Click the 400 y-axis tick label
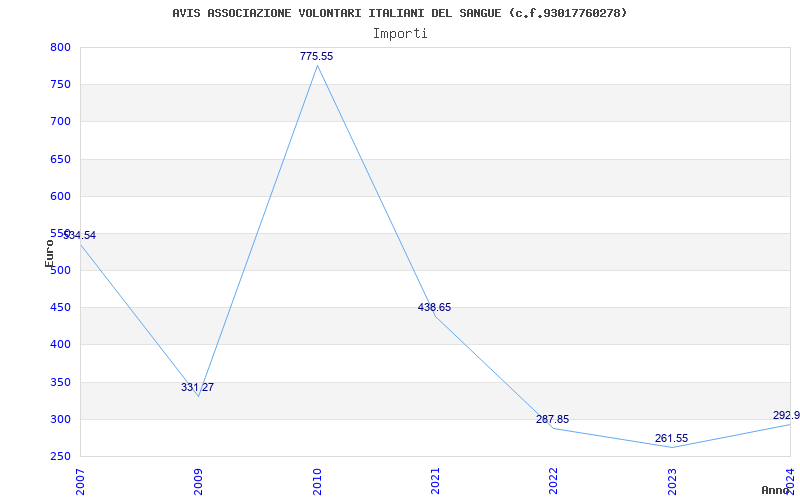 (60, 345)
